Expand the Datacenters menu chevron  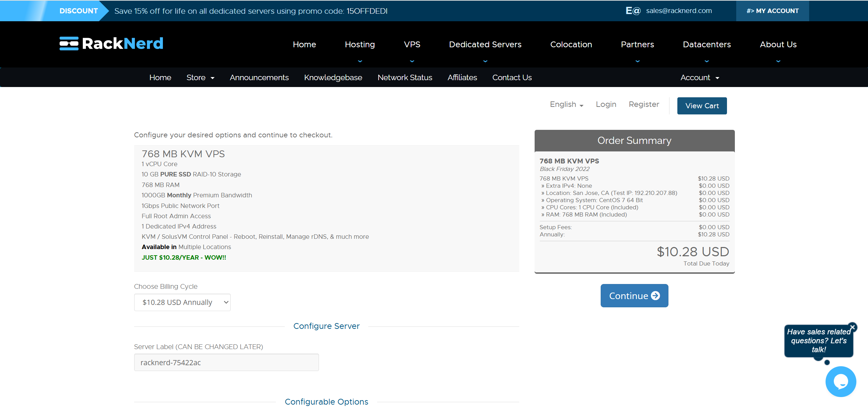(707, 61)
